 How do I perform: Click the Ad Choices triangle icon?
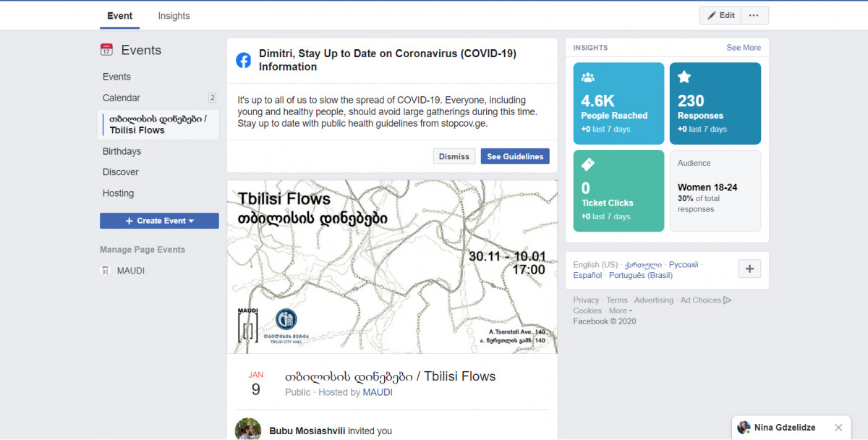click(x=727, y=300)
